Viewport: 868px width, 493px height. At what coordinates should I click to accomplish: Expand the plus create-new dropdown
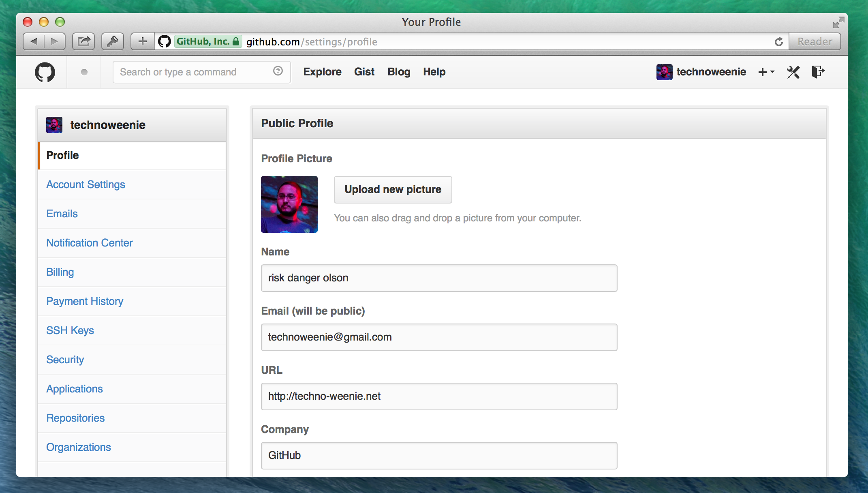[x=765, y=72]
